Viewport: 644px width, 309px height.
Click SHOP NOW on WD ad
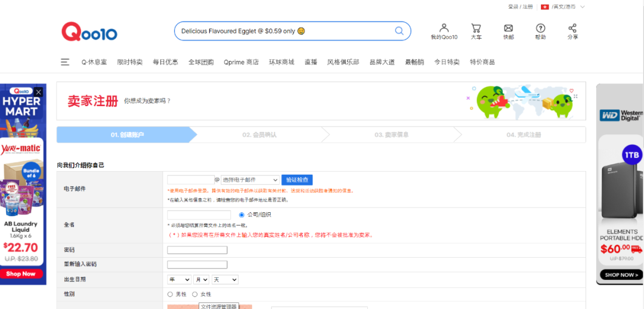tap(621, 274)
